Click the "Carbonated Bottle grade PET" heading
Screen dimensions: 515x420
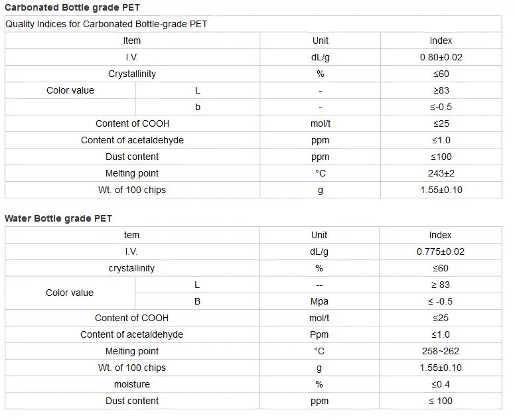[72, 8]
